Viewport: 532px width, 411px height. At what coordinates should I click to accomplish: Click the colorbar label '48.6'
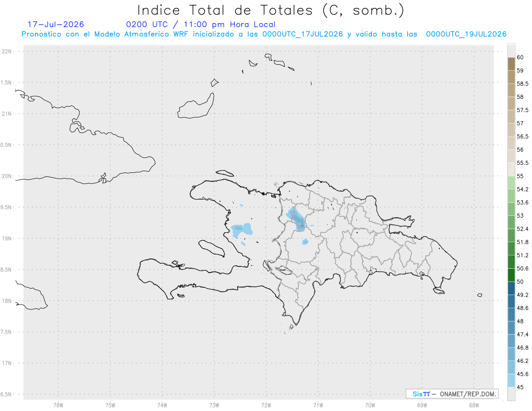coord(523,308)
